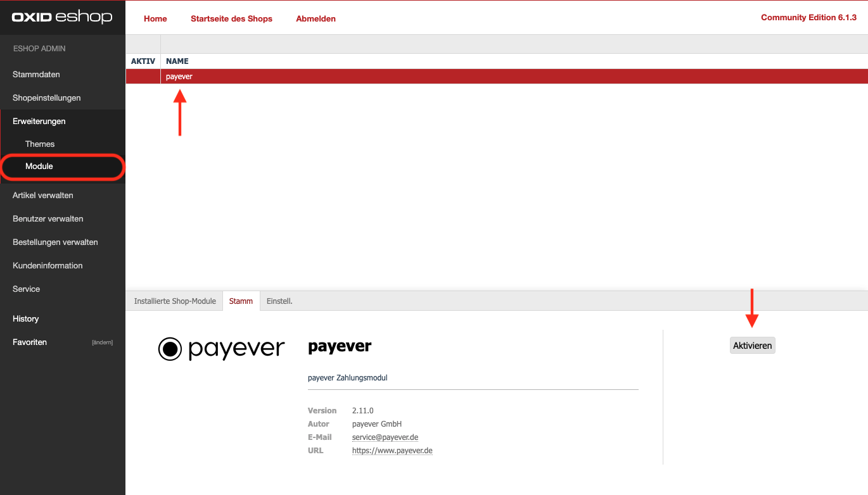Viewport: 868px width, 495px height.
Task: Select Module in the sidebar
Action: (x=39, y=166)
